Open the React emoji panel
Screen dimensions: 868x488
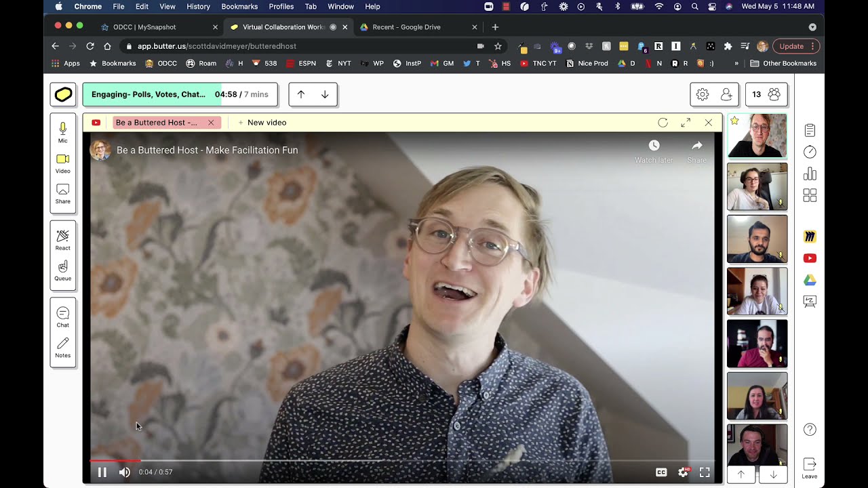click(62, 240)
